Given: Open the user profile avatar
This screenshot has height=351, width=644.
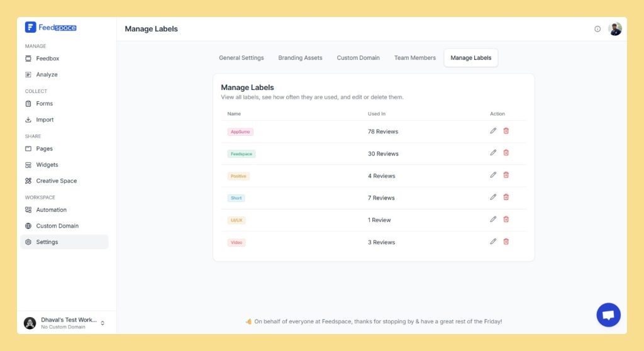Looking at the screenshot, I should point(615,29).
